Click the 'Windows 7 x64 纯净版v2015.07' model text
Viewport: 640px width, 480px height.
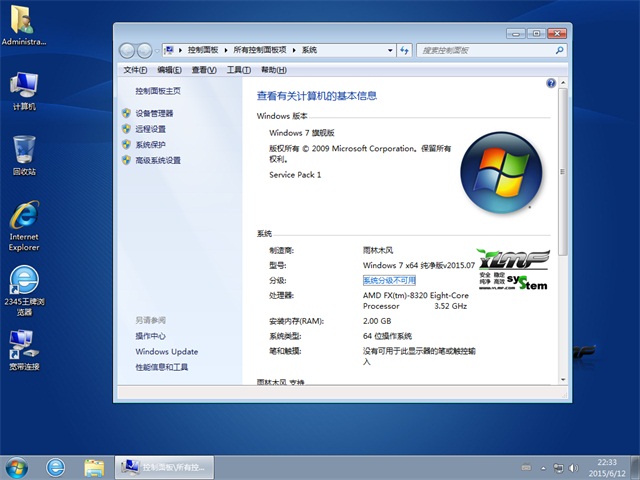[x=419, y=265]
